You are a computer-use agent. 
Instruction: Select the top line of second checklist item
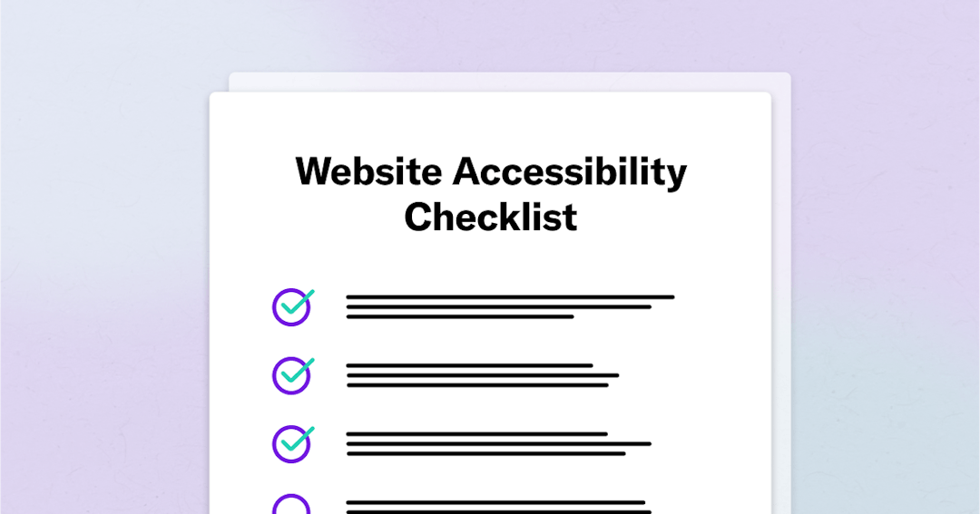pos(469,365)
